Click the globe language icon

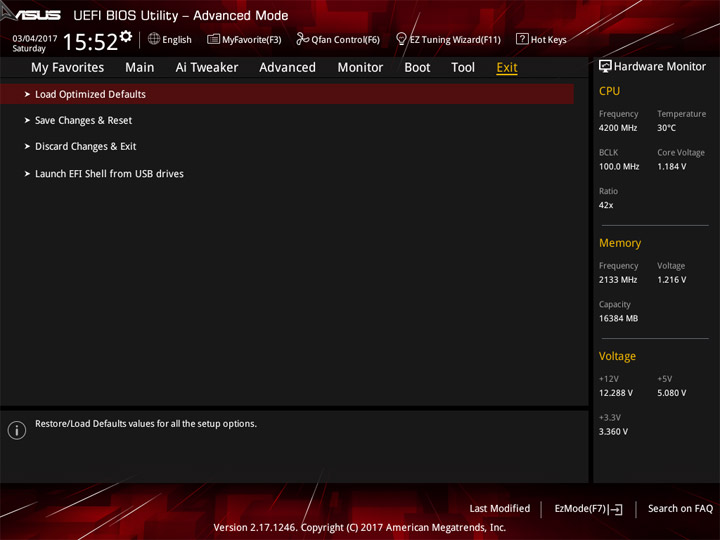[154, 39]
